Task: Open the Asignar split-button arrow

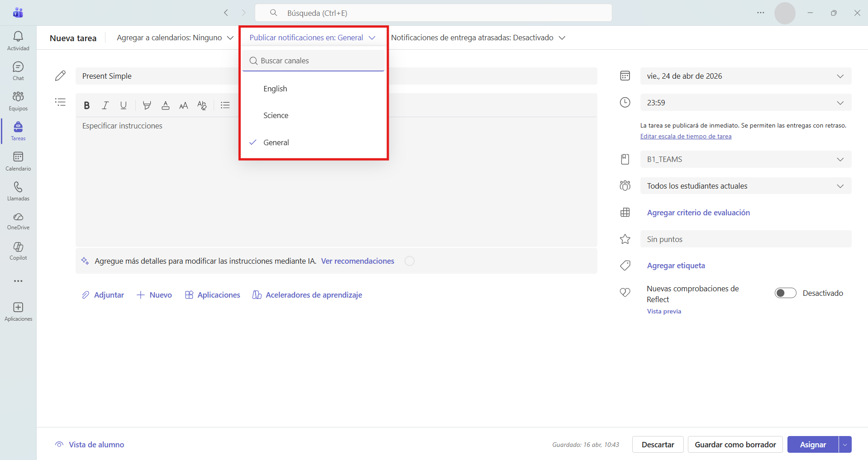Action: pyautogui.click(x=845, y=445)
